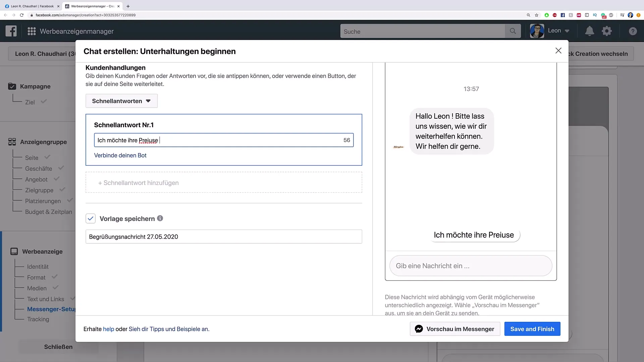Select Identität in the sidebar
Image resolution: width=644 pixels, height=362 pixels.
38,266
